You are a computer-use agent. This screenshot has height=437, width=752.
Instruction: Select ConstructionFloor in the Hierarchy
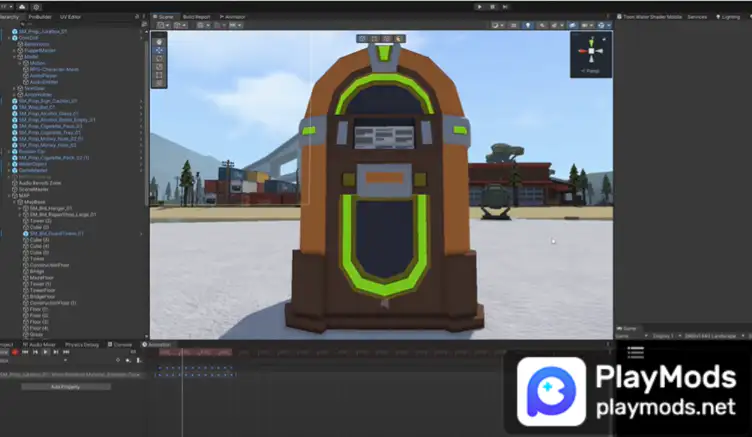pyautogui.click(x=49, y=265)
